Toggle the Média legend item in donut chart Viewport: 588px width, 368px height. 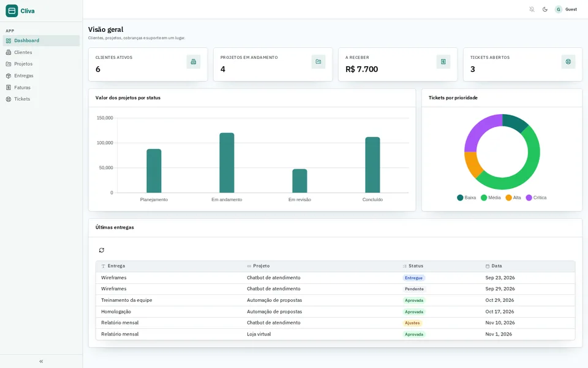coord(491,197)
